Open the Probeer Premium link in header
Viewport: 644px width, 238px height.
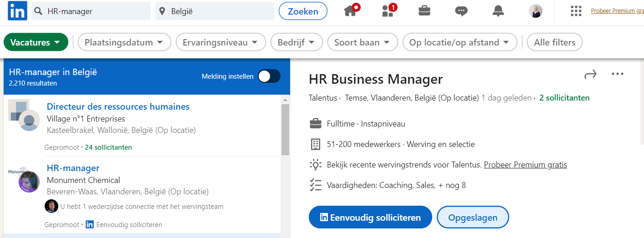(x=617, y=11)
